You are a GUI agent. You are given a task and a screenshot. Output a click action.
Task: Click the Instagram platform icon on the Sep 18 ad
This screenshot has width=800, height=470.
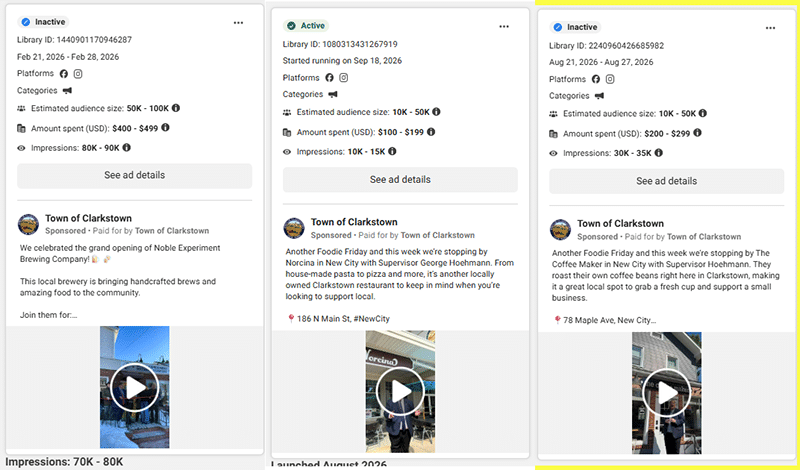(344, 78)
